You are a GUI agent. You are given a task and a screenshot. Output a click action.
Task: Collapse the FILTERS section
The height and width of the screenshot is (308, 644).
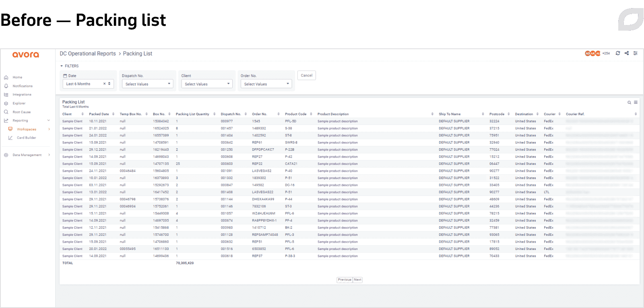tap(62, 66)
